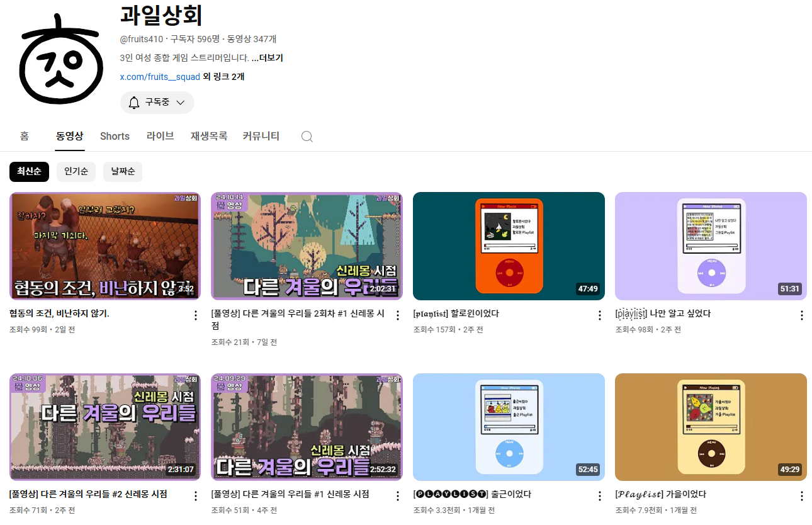Choose the 날짜순 sort chip
Screen dimensions: 812x525
(123, 171)
